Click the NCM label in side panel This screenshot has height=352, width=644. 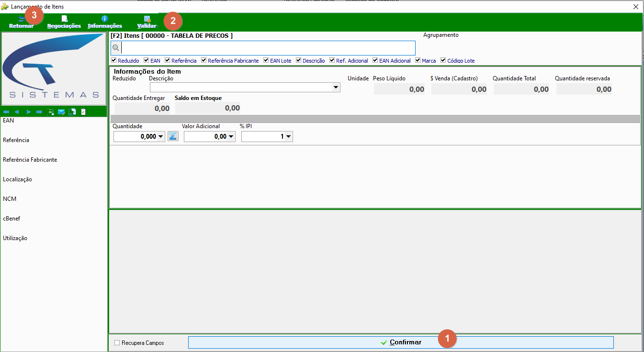pyautogui.click(x=10, y=199)
